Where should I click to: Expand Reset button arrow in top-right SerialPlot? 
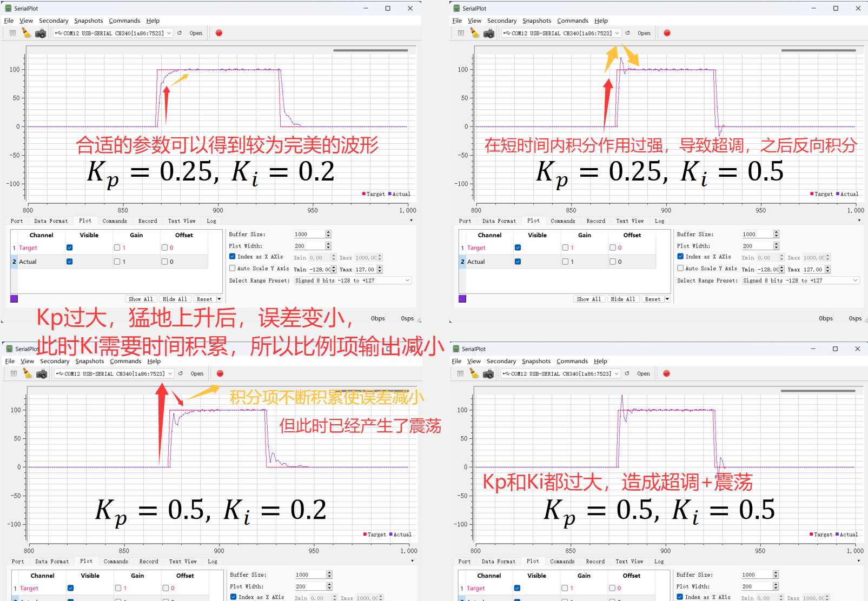[x=667, y=299]
